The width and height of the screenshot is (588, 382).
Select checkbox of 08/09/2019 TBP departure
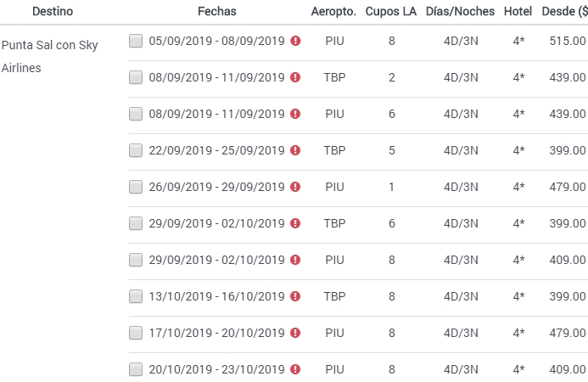(x=136, y=77)
